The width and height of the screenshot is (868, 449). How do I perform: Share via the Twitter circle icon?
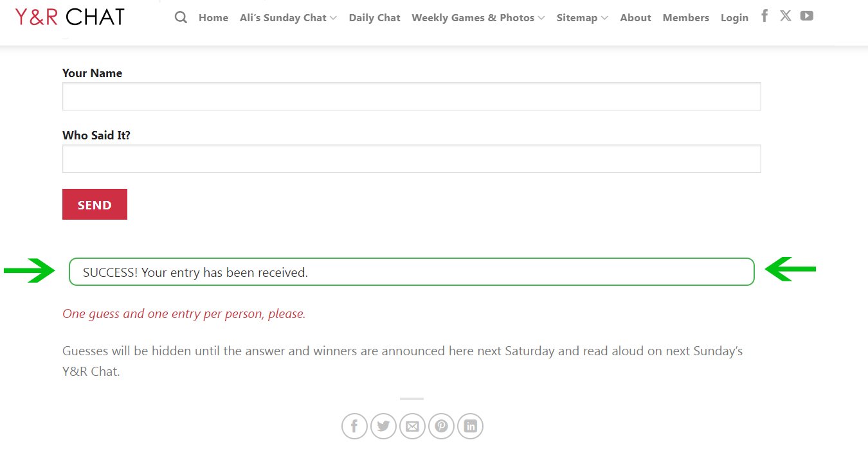(x=383, y=427)
